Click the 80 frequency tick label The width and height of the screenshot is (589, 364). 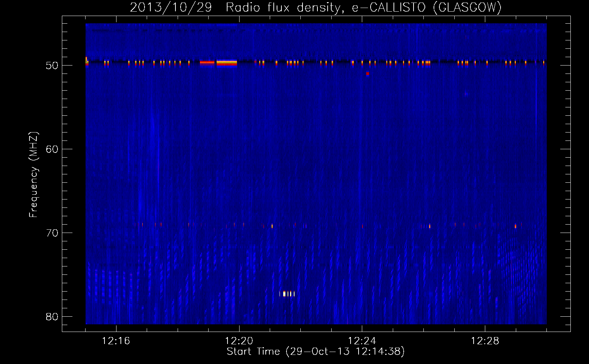pos(52,317)
